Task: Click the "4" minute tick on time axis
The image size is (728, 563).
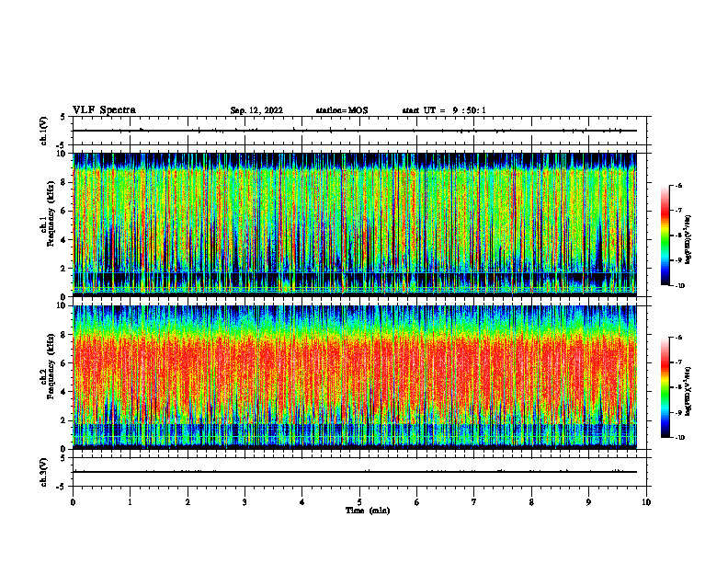Action: (x=302, y=502)
